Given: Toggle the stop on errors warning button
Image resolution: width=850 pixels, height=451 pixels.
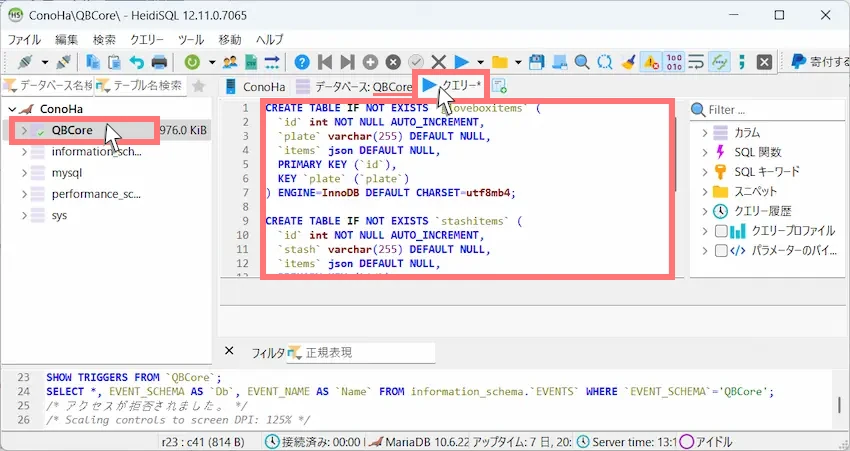Looking at the screenshot, I should (x=651, y=62).
